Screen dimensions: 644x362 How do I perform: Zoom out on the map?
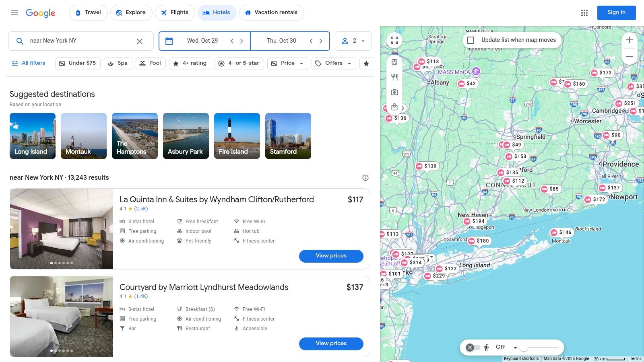[630, 56]
